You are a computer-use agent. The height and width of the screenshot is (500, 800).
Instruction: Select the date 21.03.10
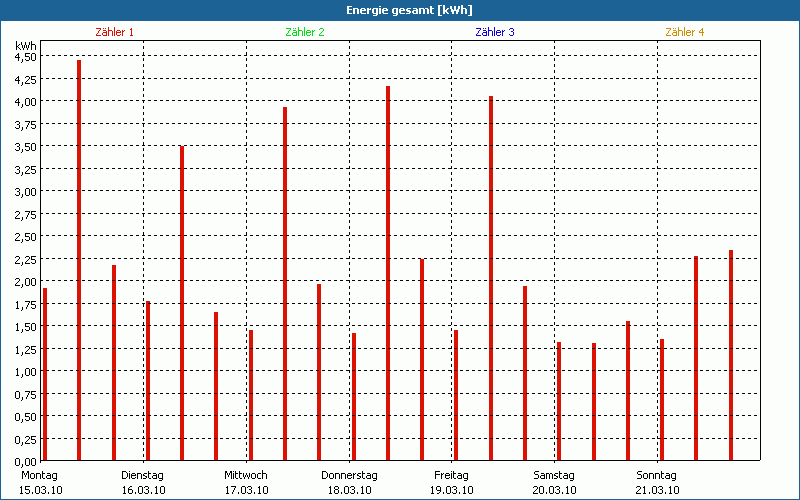pyautogui.click(x=657, y=491)
